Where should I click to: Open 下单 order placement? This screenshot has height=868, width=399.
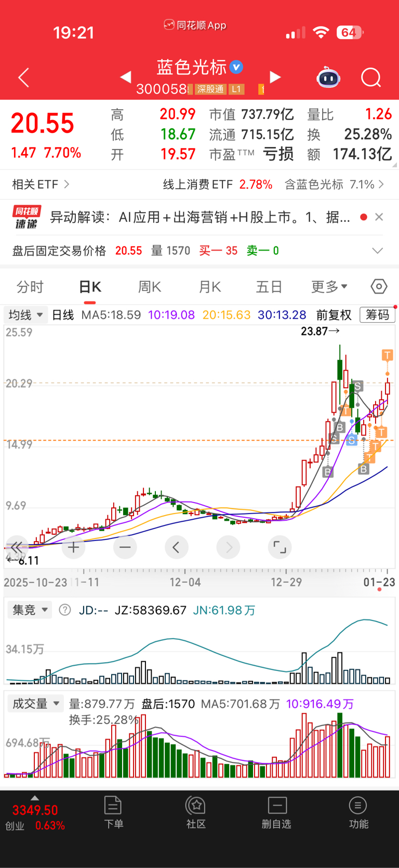pyautogui.click(x=113, y=812)
